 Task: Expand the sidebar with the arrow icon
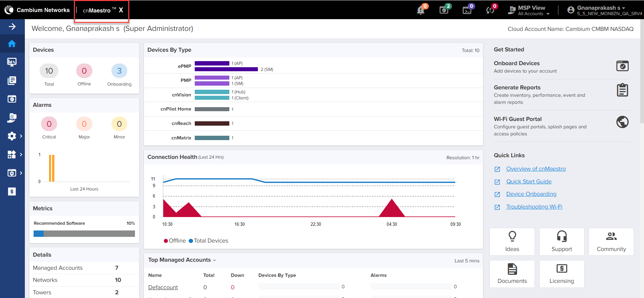(x=12, y=27)
